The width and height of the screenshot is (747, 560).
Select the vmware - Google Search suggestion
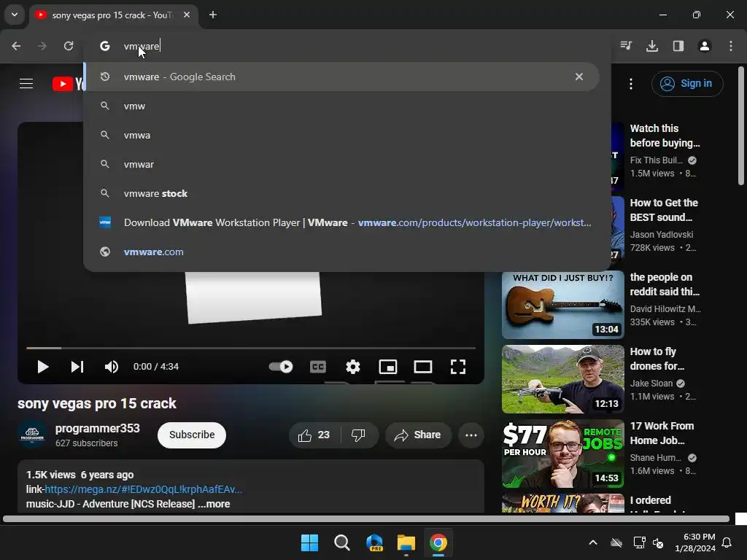tap(341, 77)
